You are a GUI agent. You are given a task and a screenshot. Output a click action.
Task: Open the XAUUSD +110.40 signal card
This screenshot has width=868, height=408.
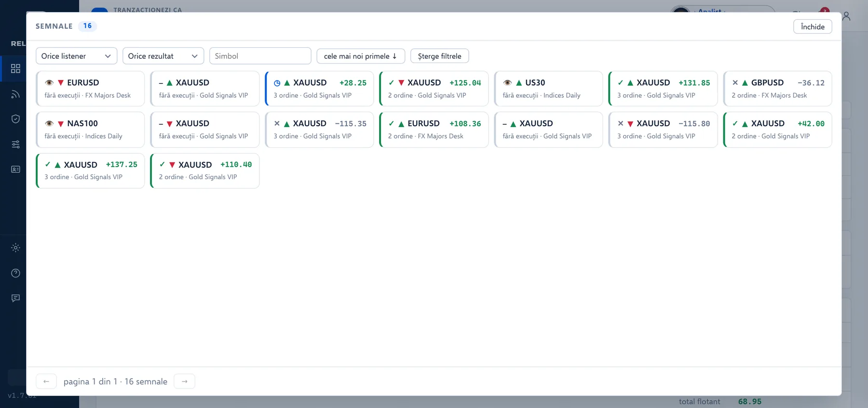point(205,171)
